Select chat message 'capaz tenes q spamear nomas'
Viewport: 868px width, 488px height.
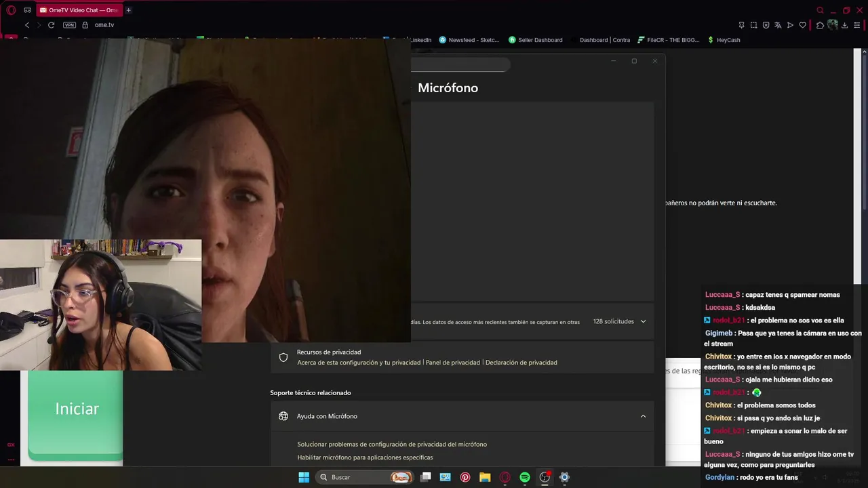click(x=792, y=295)
